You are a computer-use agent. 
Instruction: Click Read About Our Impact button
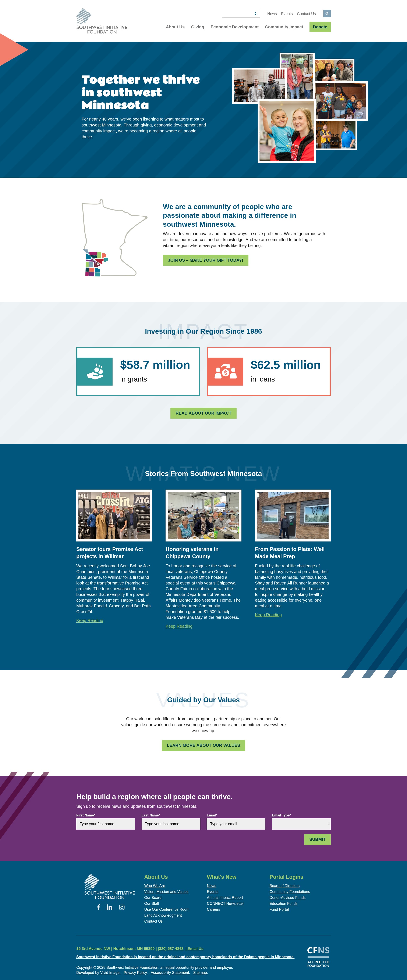coord(203,413)
